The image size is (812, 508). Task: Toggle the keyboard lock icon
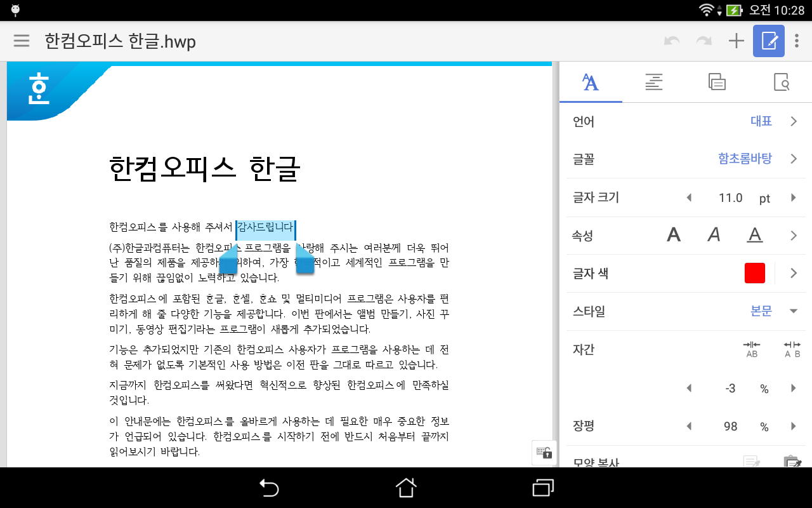click(544, 453)
